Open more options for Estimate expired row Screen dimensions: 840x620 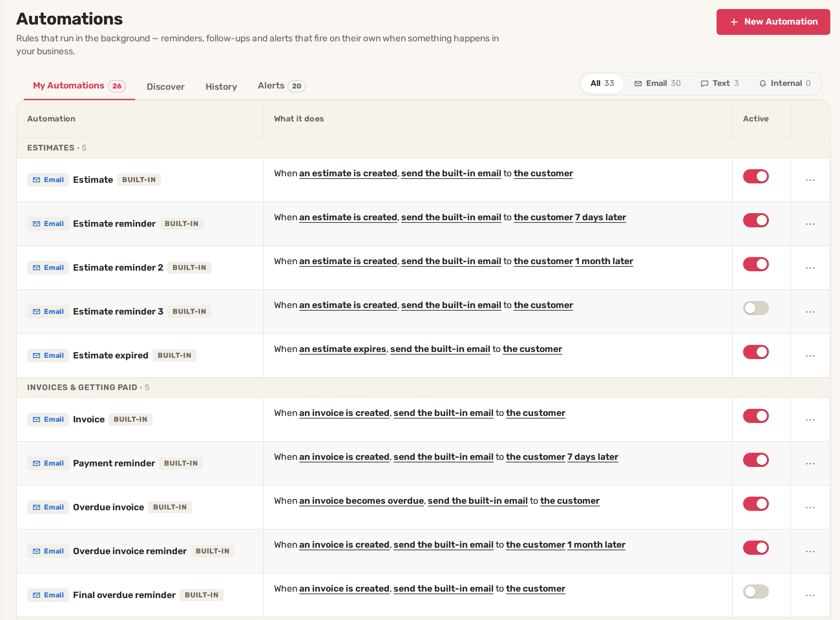810,356
